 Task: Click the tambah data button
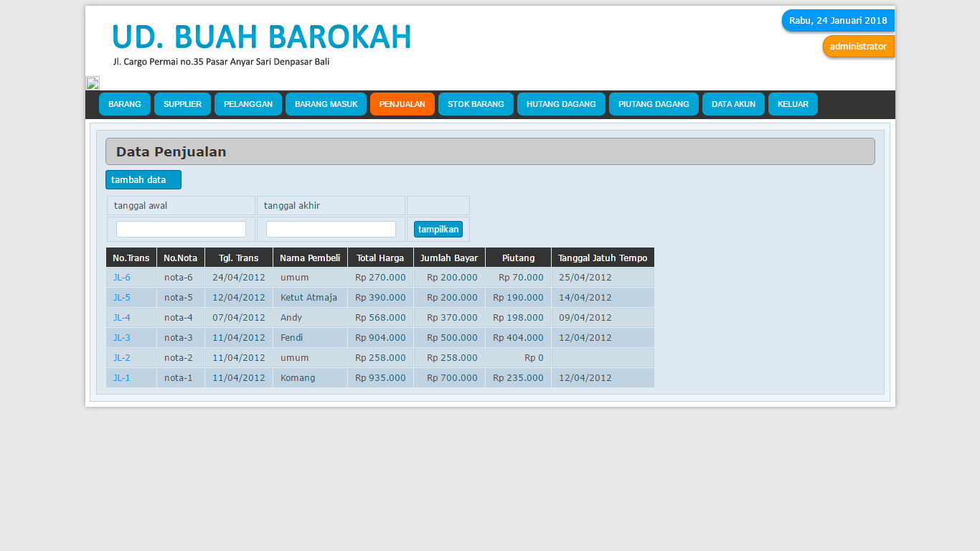143,180
